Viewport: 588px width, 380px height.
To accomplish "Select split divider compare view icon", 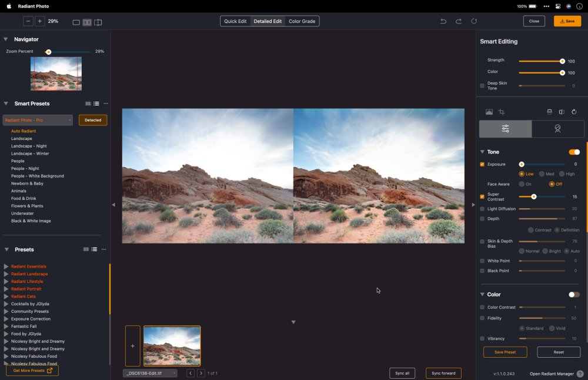I will point(98,22).
